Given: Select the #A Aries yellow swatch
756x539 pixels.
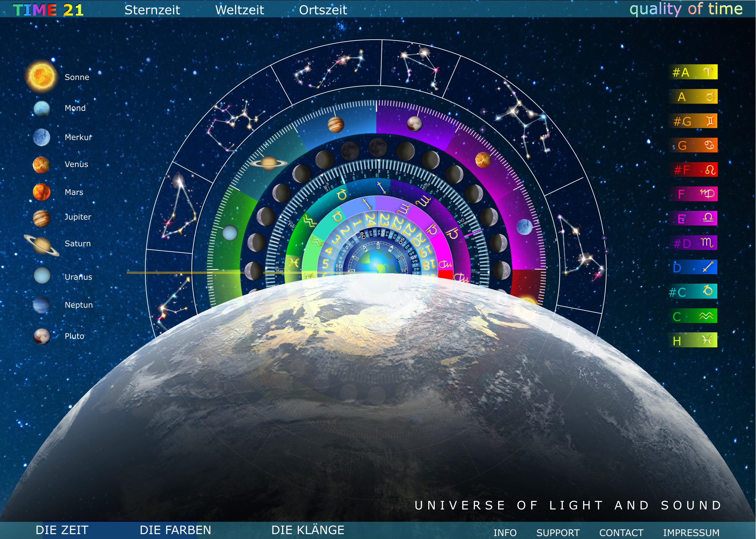Looking at the screenshot, I should coord(693,72).
